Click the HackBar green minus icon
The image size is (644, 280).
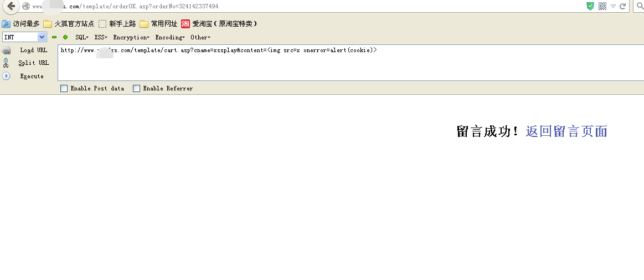click(54, 37)
